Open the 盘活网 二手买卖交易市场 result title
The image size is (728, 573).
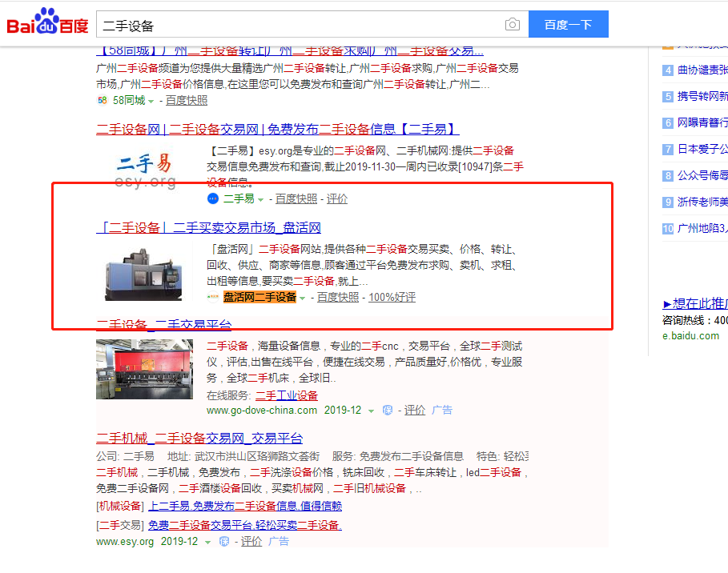point(208,228)
